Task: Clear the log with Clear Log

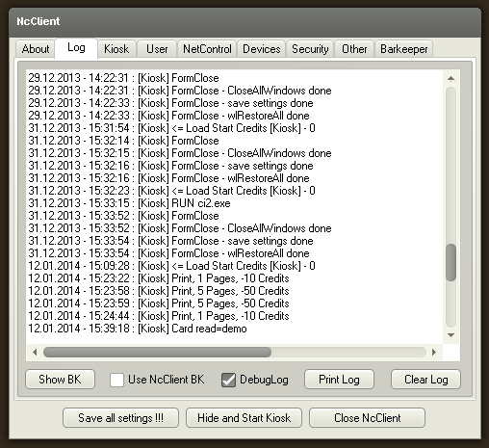Action: tap(425, 380)
